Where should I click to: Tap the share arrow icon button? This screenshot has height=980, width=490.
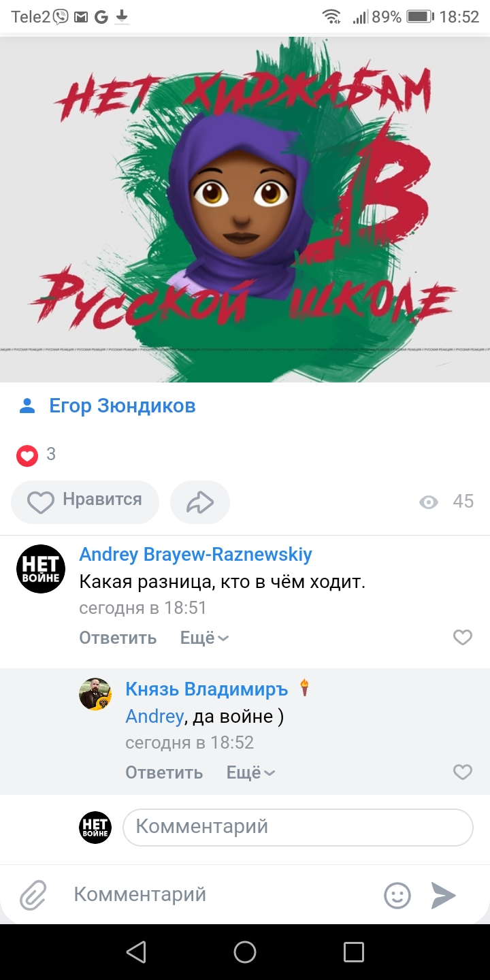point(200,502)
